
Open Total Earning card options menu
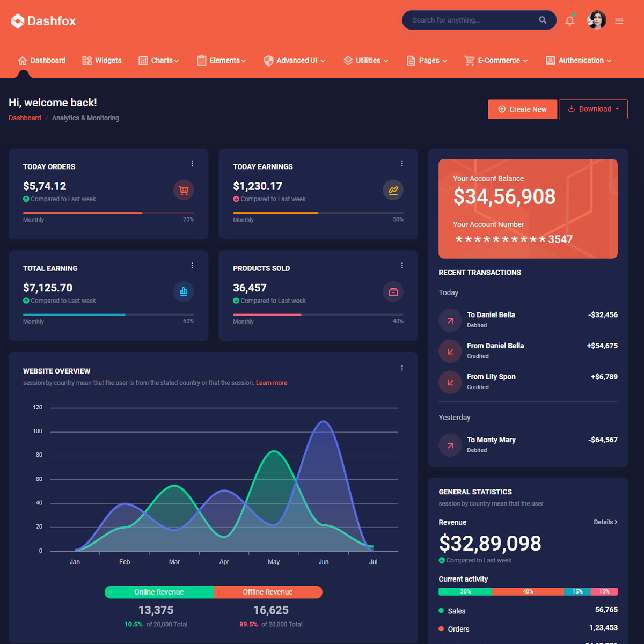[192, 266]
